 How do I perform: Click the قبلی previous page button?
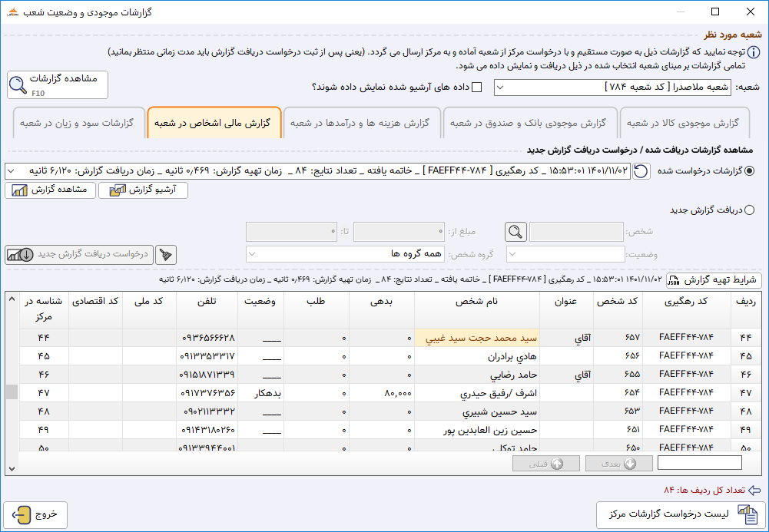pyautogui.click(x=546, y=464)
